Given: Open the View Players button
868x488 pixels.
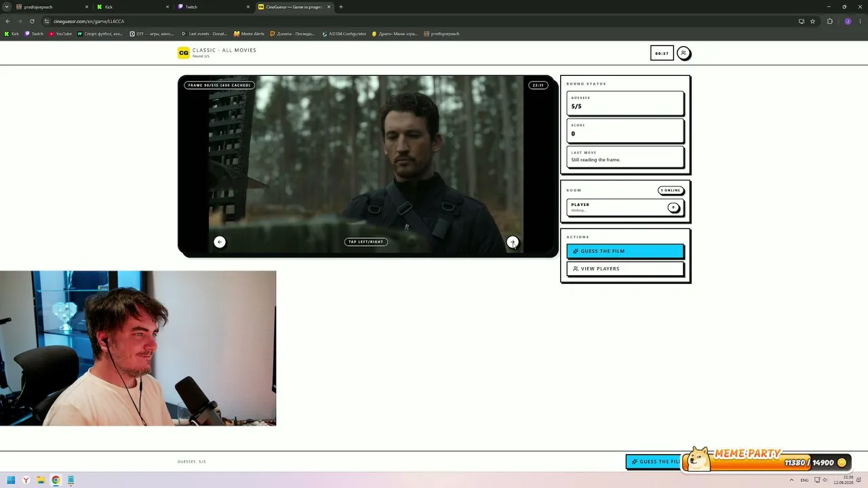Looking at the screenshot, I should click(x=625, y=268).
